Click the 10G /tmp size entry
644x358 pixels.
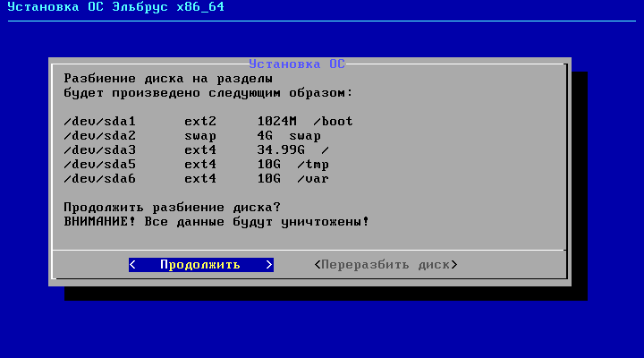coord(292,165)
